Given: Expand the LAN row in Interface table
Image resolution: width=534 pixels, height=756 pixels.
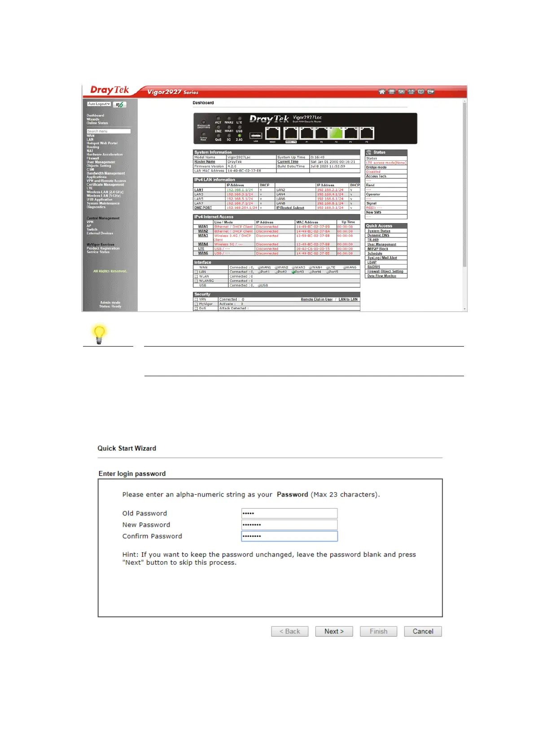Looking at the screenshot, I should pyautogui.click(x=196, y=272).
